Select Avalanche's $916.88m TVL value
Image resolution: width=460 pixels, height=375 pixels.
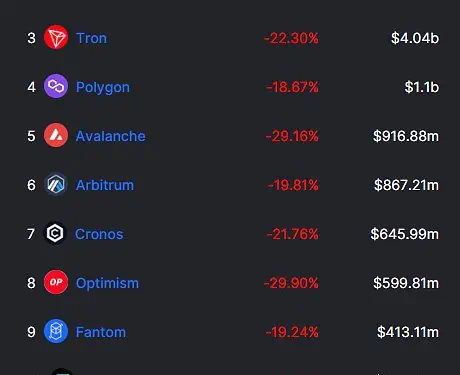pyautogui.click(x=406, y=136)
